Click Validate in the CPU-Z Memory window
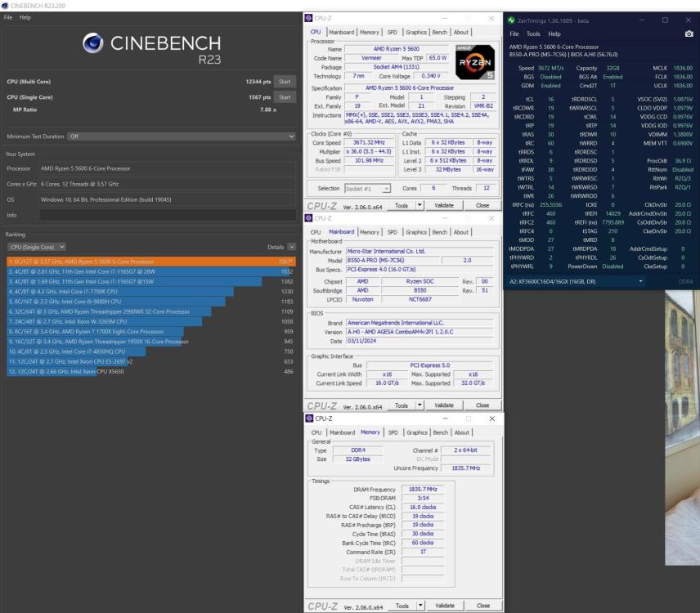The image size is (700, 613). point(445,606)
